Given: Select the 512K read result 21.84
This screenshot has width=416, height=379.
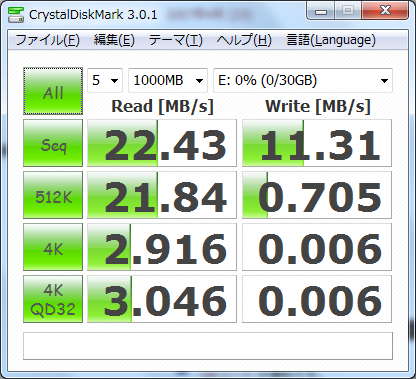Looking at the screenshot, I should point(162,195).
